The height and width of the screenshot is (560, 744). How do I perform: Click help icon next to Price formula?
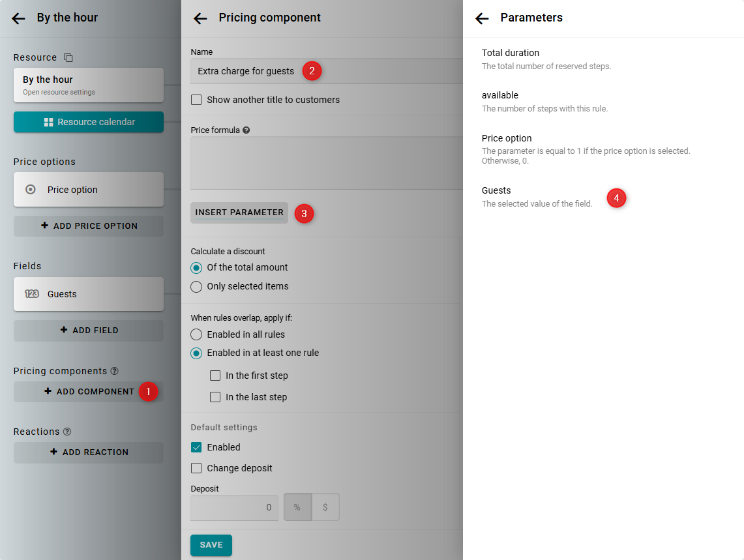click(246, 130)
